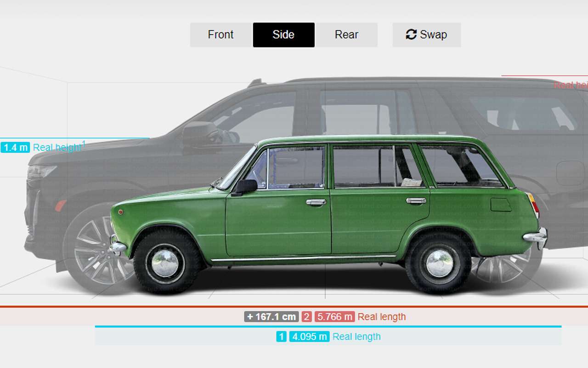Click the red number 2 badge
This screenshot has width=588, height=368.
coord(306,316)
